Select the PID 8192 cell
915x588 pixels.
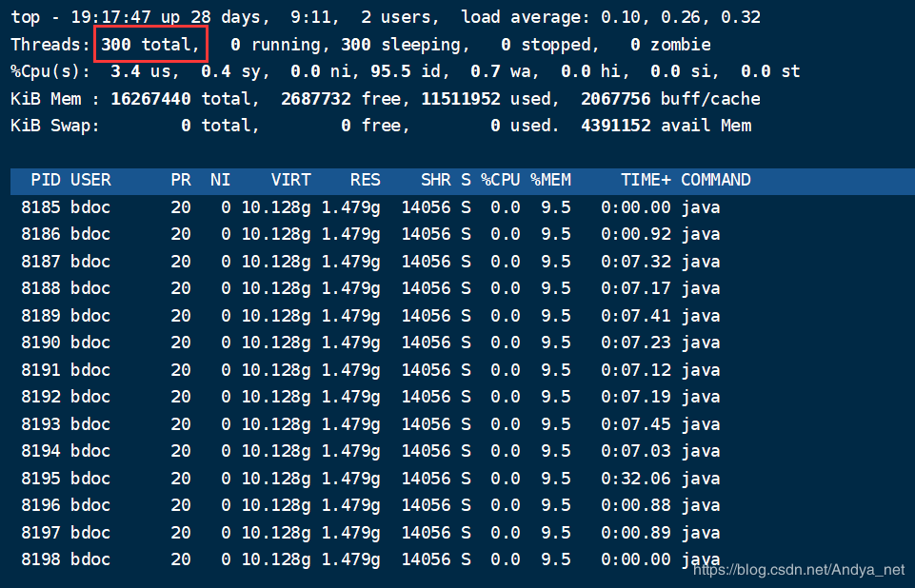click(41, 397)
